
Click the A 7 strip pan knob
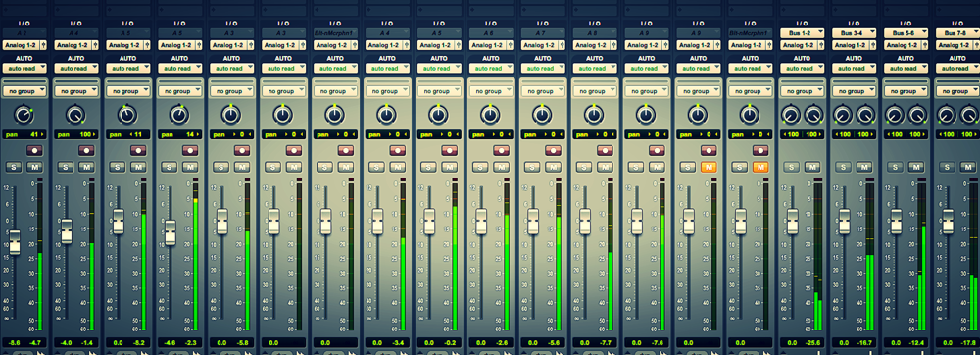click(543, 115)
